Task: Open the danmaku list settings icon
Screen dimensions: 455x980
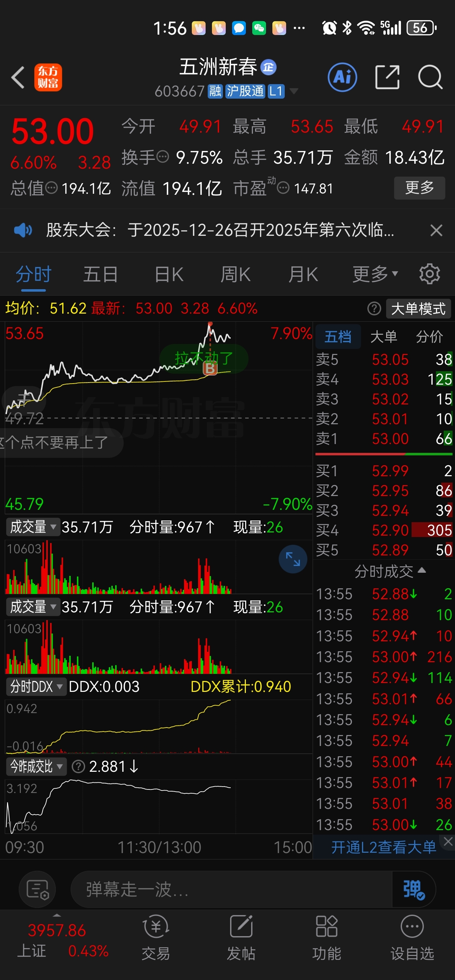Action: click(x=37, y=889)
